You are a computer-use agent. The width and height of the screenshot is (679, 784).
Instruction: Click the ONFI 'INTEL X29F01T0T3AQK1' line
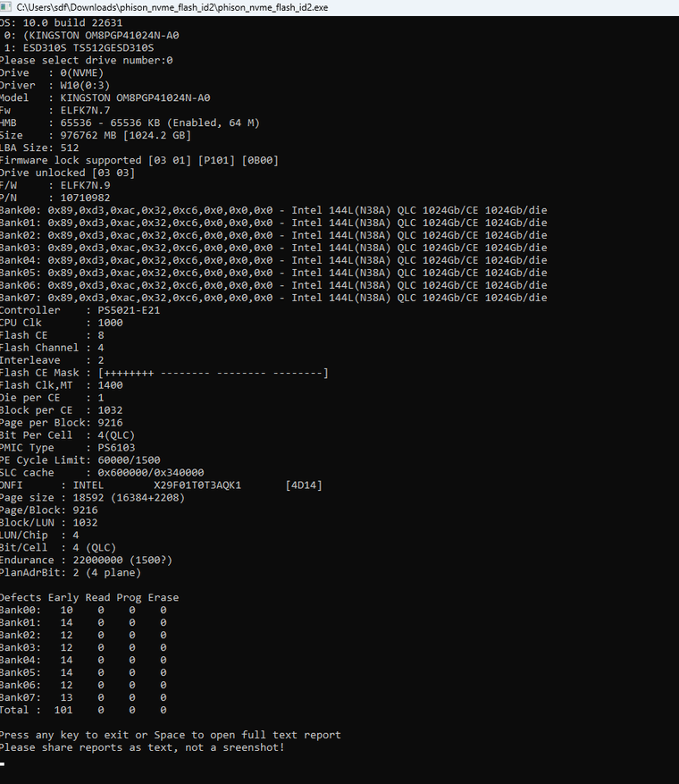(161, 485)
